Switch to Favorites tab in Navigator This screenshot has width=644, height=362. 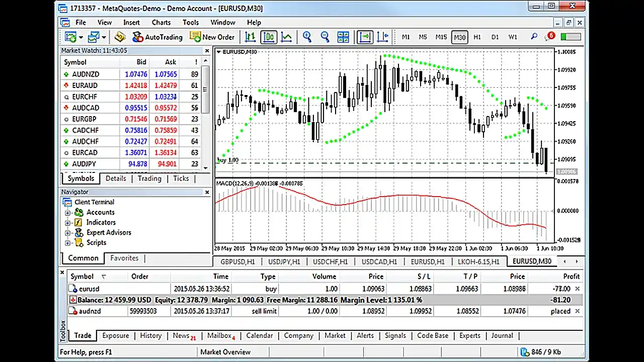124,258
